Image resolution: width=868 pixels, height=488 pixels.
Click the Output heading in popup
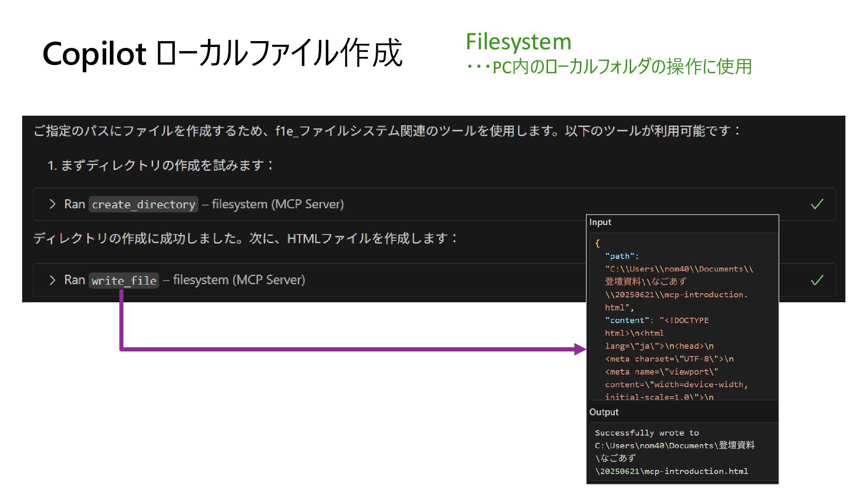604,412
